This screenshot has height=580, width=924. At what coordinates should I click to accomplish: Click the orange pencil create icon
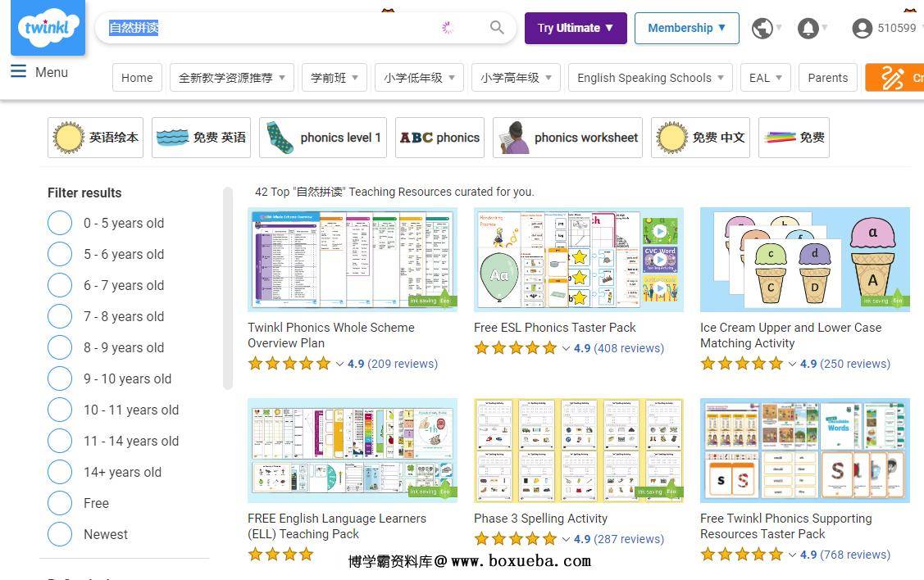coord(891,78)
